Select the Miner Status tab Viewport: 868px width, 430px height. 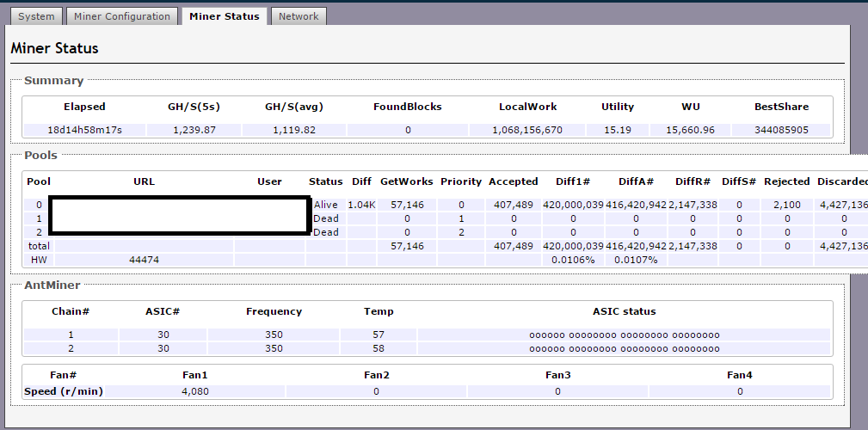click(224, 16)
